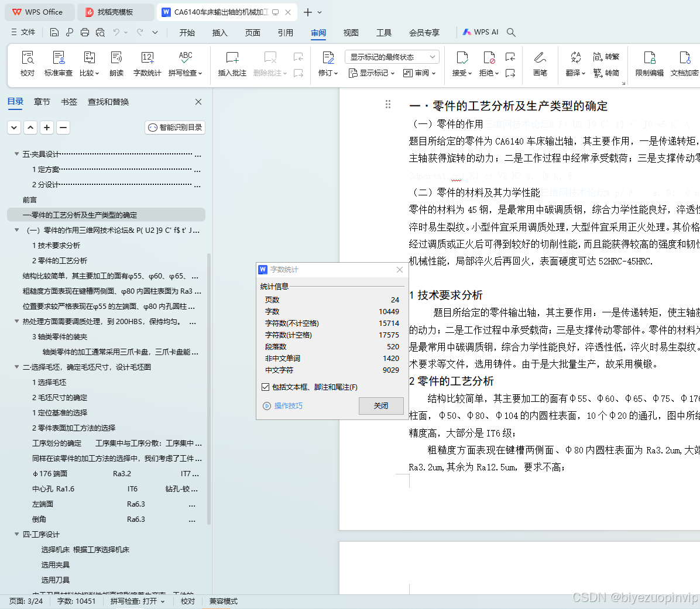
Task: Open the 标准审查 tool
Action: [58, 64]
